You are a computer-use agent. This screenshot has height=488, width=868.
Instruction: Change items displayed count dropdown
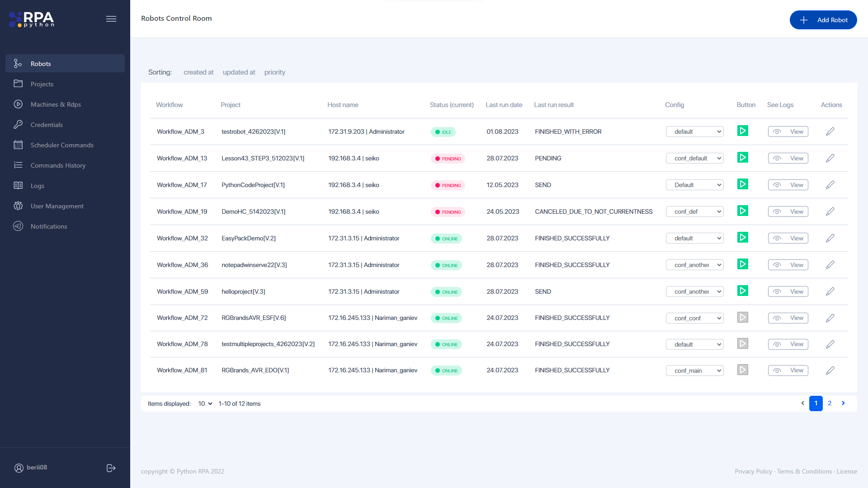coord(205,404)
